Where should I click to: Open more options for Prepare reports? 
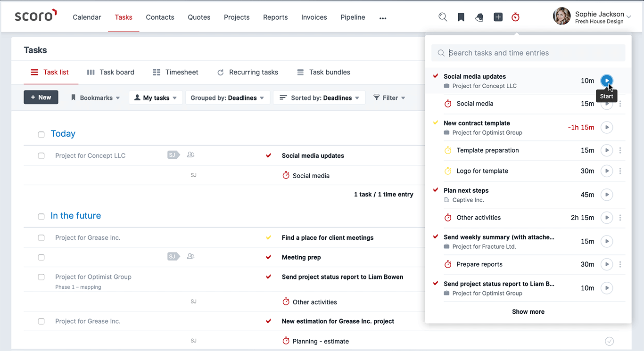pos(620,264)
